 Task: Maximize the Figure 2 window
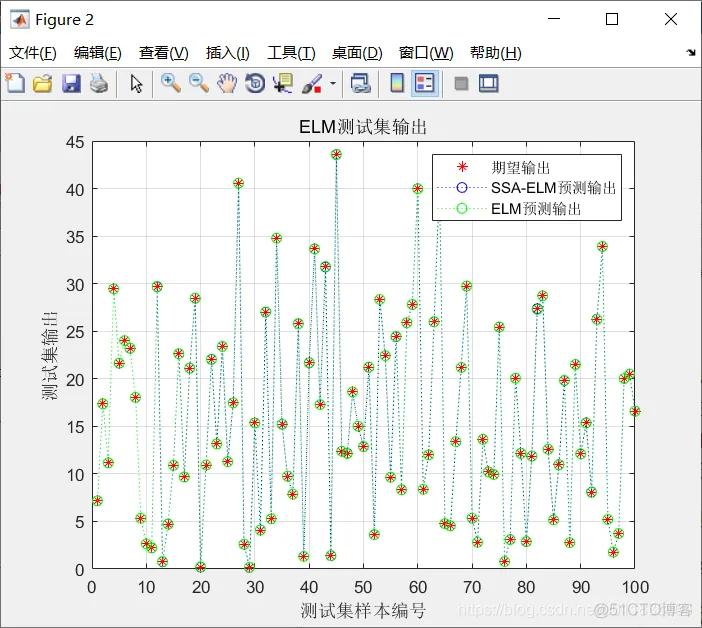click(x=612, y=19)
